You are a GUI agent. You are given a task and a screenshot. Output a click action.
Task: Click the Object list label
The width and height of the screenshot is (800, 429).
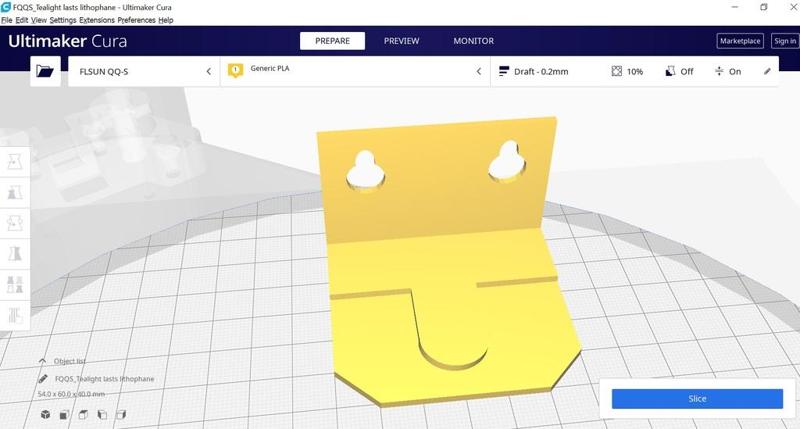(x=70, y=361)
